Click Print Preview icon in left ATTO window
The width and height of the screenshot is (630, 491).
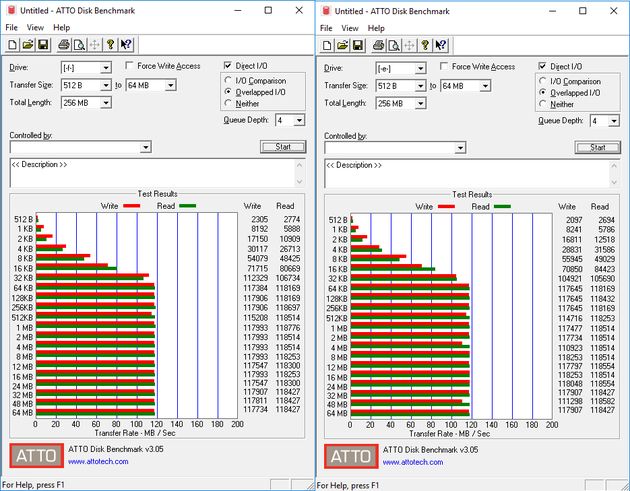(79, 45)
